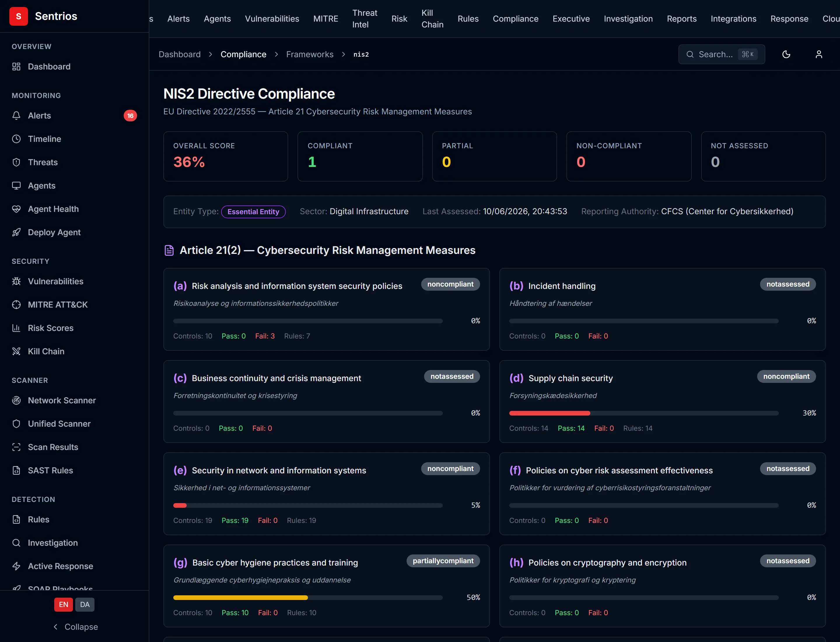Open Dashboard grid icon in sidebar

click(16, 67)
